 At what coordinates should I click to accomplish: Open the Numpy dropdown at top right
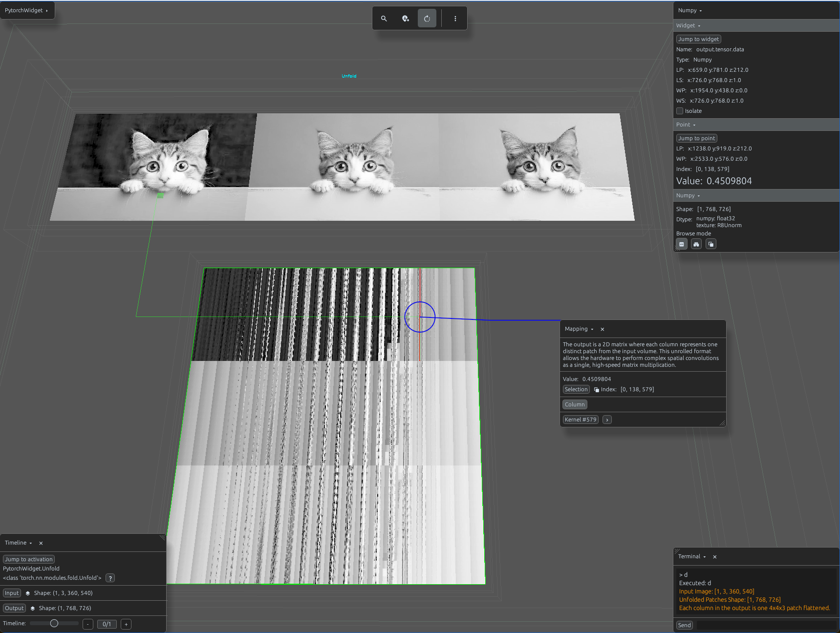click(690, 11)
